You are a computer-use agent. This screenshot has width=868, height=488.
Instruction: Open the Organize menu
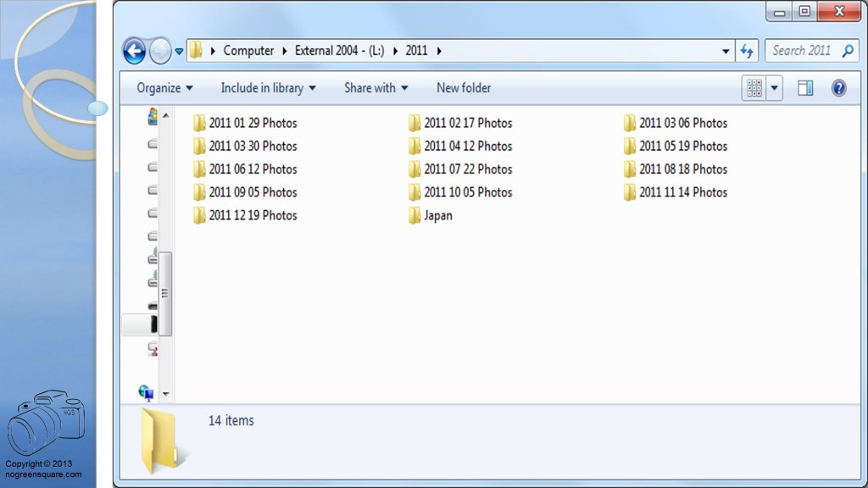[x=164, y=88]
